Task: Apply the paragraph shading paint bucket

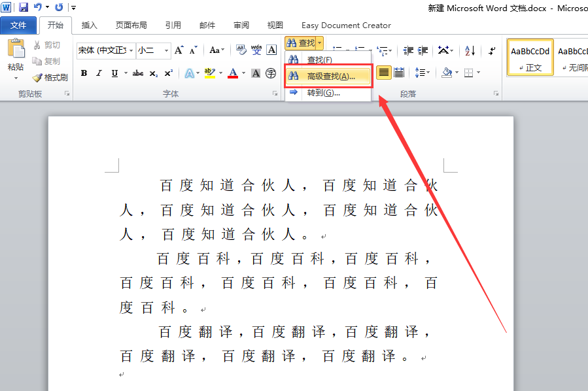Action: pyautogui.click(x=447, y=73)
